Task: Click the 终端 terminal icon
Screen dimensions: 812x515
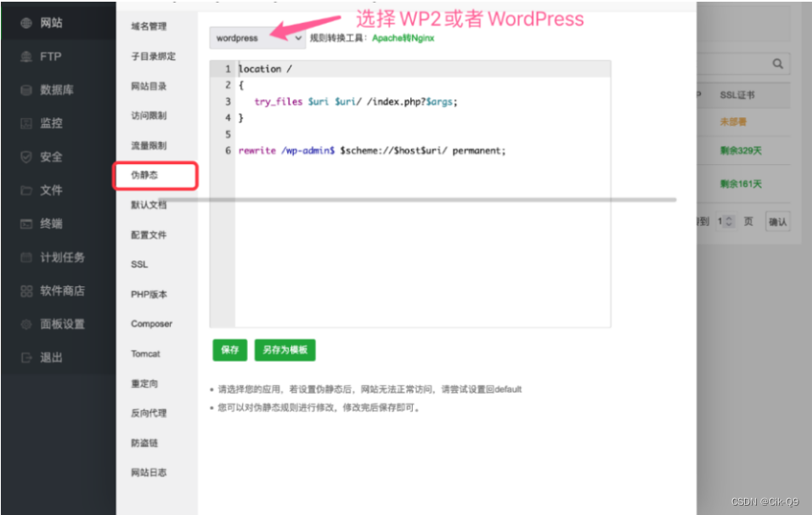Action: (x=25, y=224)
